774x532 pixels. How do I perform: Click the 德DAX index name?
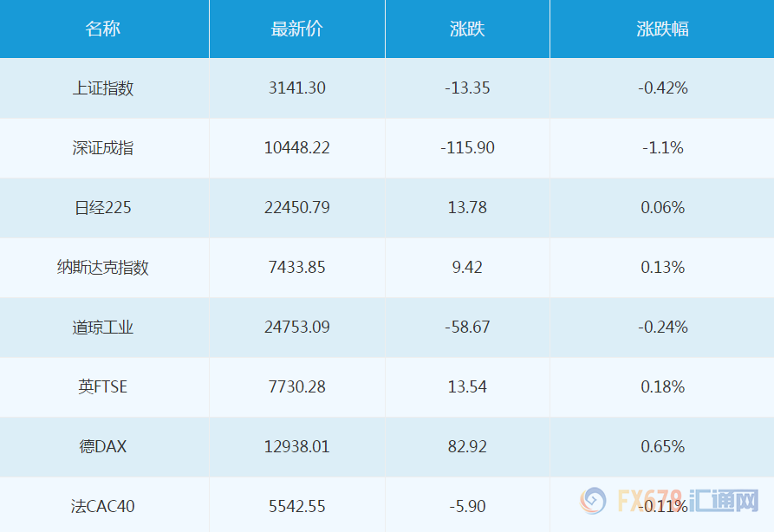(103, 446)
